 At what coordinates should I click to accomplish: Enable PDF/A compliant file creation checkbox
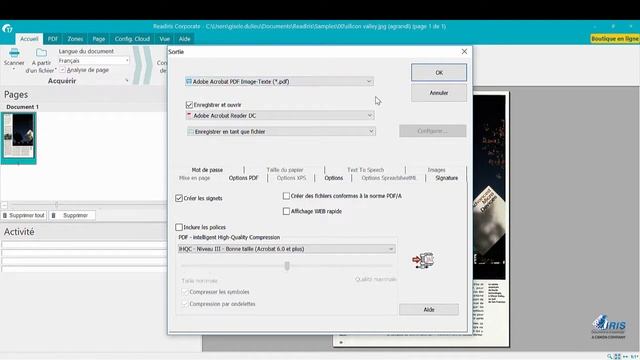point(286,196)
